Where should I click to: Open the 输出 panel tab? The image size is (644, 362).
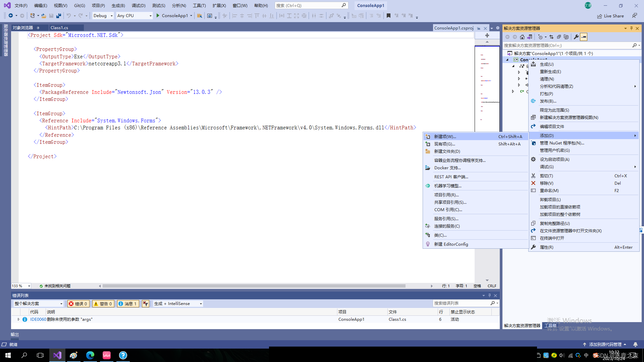coord(15,335)
